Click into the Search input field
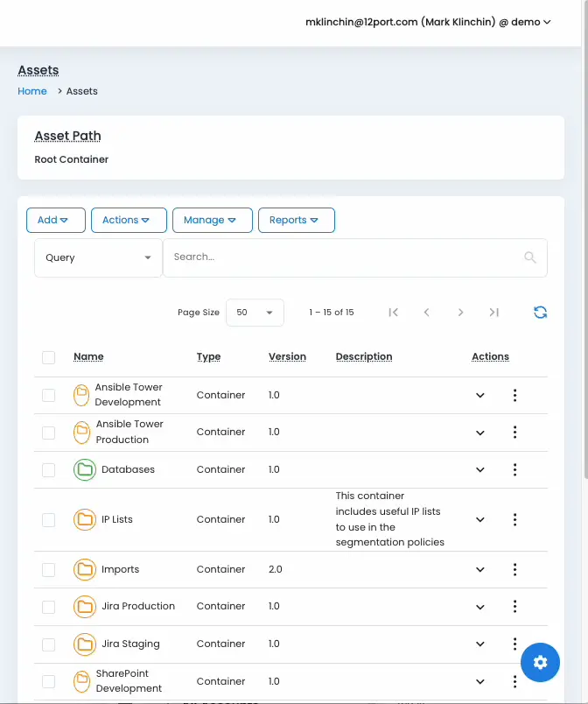Image resolution: width=588 pixels, height=704 pixels. pyautogui.click(x=341, y=257)
